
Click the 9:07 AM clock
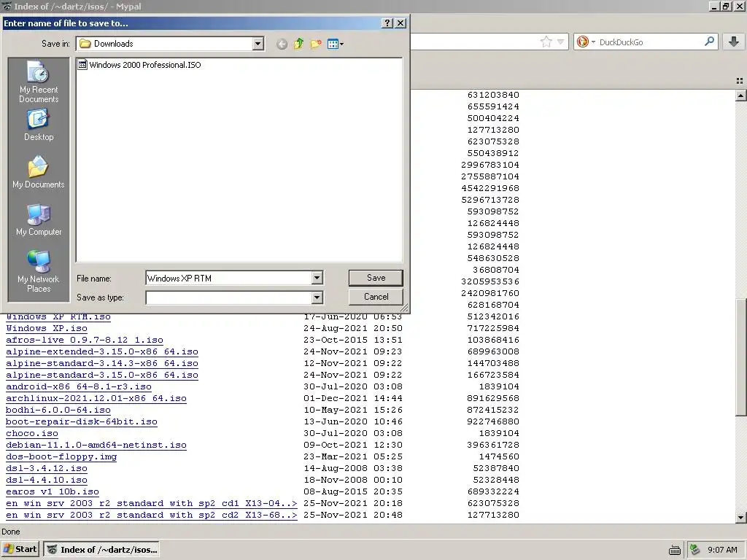pyautogui.click(x=723, y=550)
